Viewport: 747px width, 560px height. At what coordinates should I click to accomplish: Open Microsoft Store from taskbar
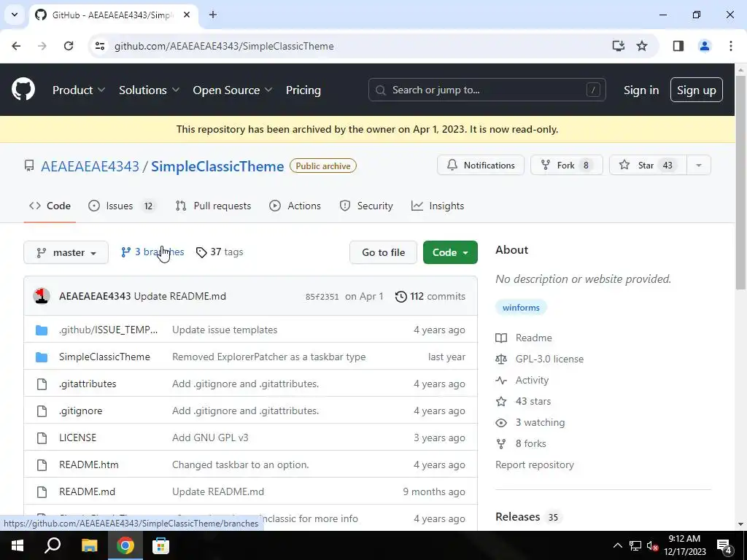pos(160,545)
